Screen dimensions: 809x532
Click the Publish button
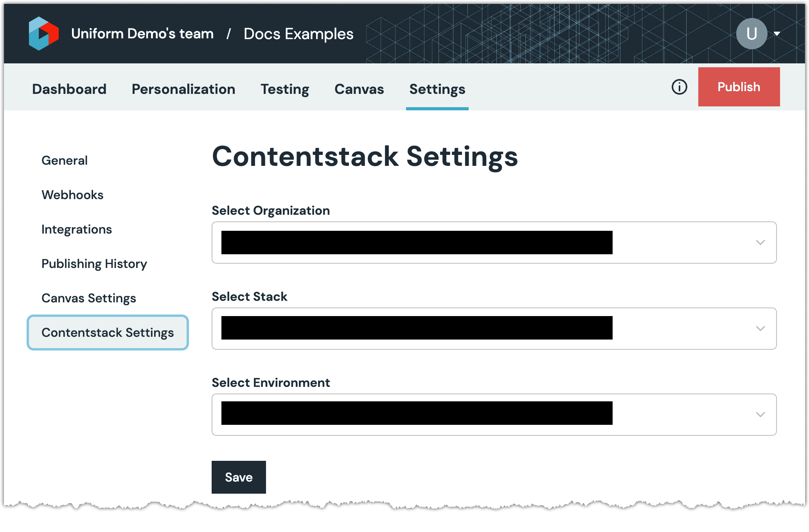[x=739, y=86]
